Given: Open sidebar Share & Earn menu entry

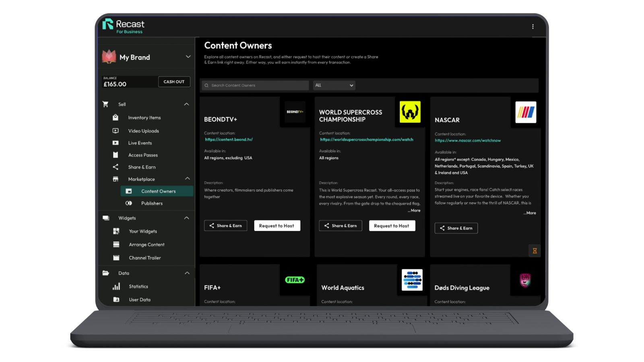Looking at the screenshot, I should coord(142,167).
